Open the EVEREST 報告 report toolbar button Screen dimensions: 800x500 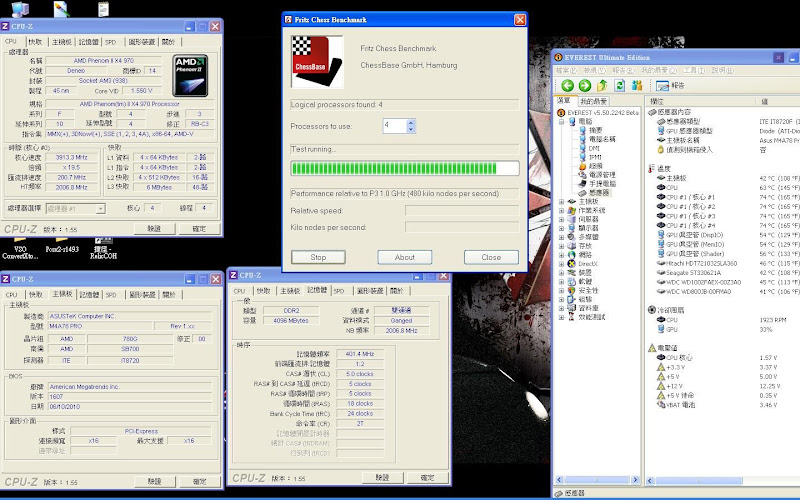point(670,86)
